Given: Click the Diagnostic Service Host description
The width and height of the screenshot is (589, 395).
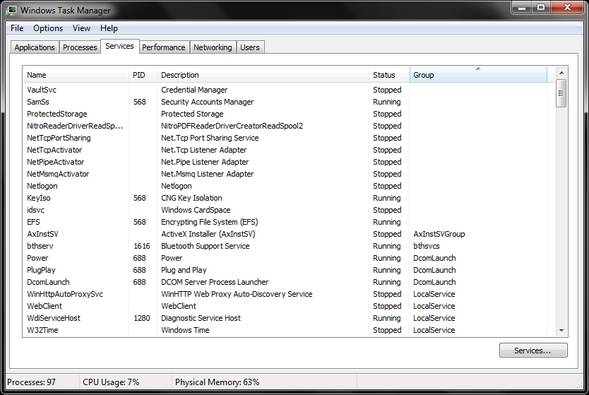Looking at the screenshot, I should 201,318.
